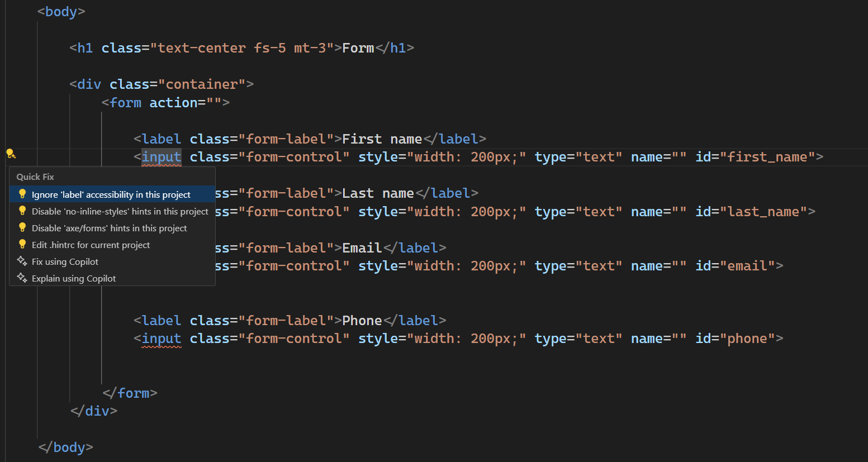The image size is (868, 462).
Task: Click the closing form tag in the editor
Action: (130, 393)
